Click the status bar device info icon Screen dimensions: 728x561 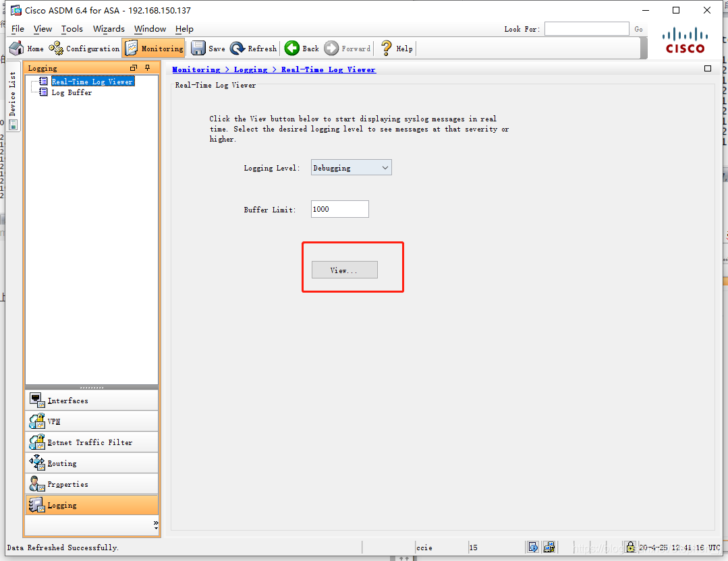[x=533, y=548]
